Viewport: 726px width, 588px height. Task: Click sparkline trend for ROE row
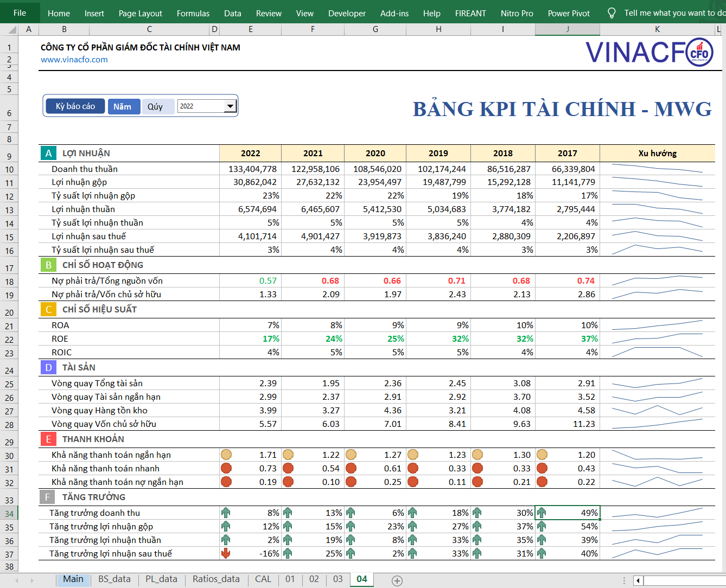click(x=657, y=338)
